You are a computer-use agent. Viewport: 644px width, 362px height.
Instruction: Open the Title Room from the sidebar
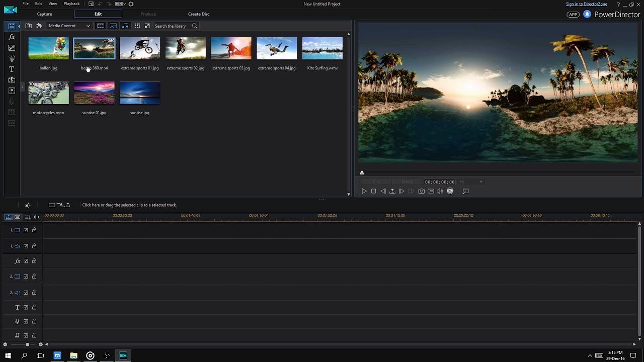[12, 69]
